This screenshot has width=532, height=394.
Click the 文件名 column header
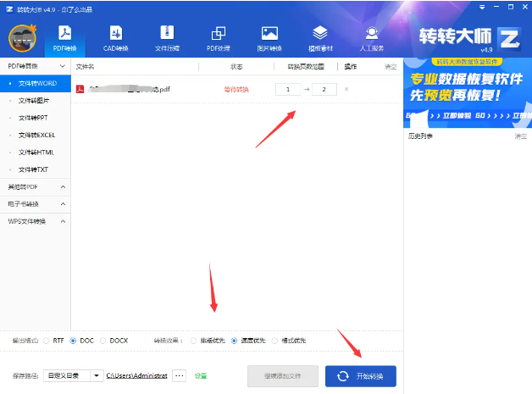point(85,67)
